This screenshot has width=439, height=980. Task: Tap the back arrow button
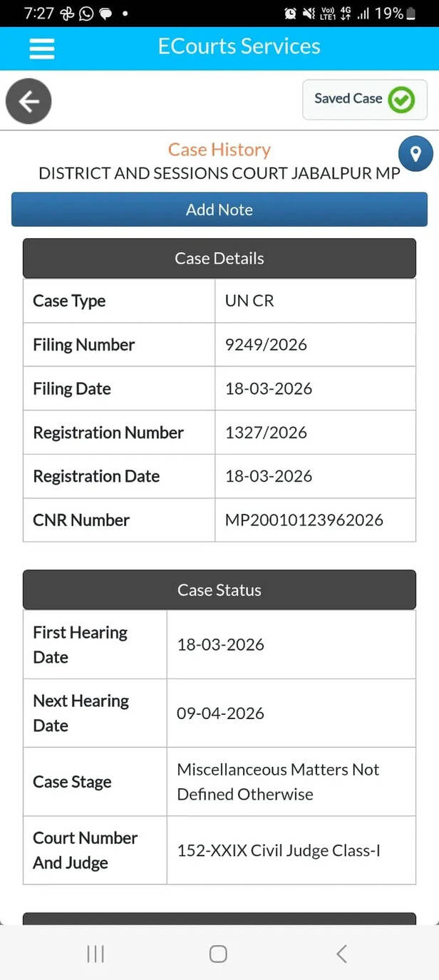(29, 101)
